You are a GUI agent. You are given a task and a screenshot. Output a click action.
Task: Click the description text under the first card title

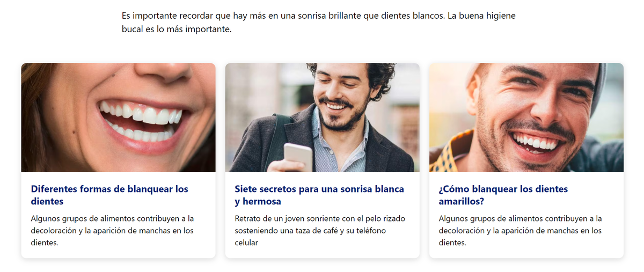[112, 231]
